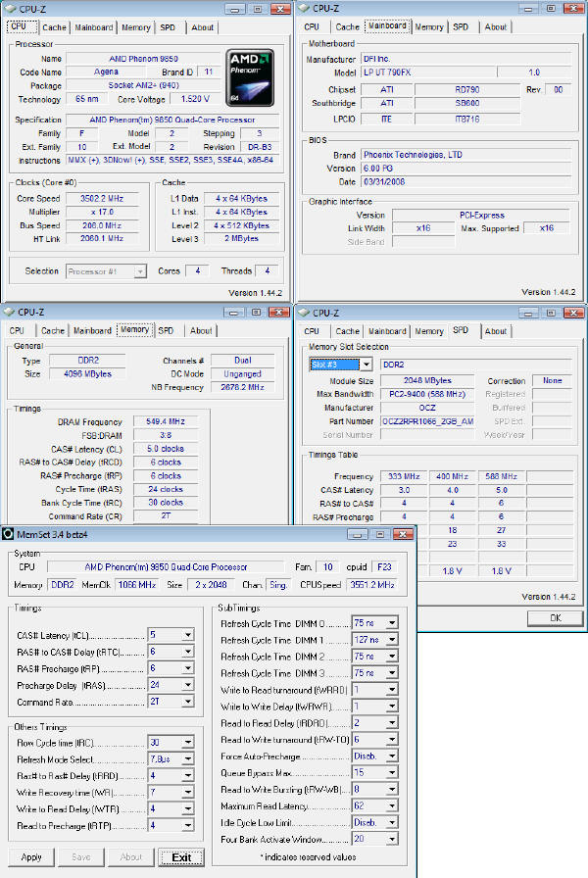Open the Four Bank Activate Window dropdown

click(392, 839)
